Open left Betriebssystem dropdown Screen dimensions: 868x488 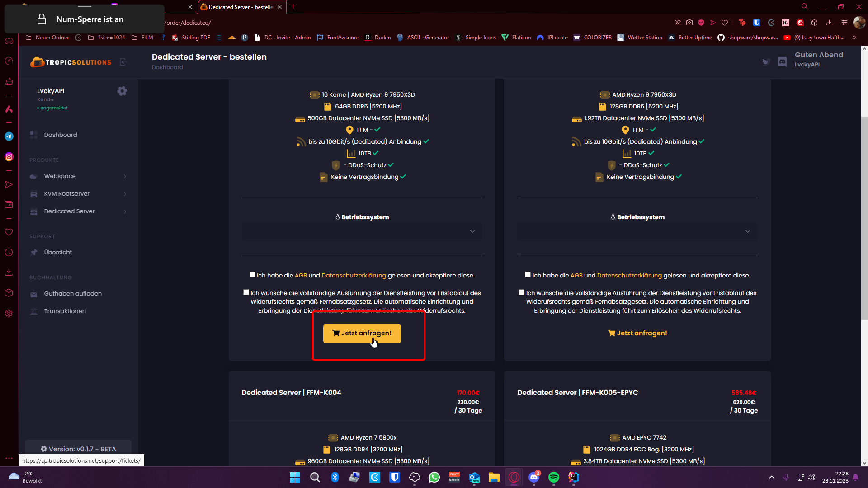tap(362, 231)
